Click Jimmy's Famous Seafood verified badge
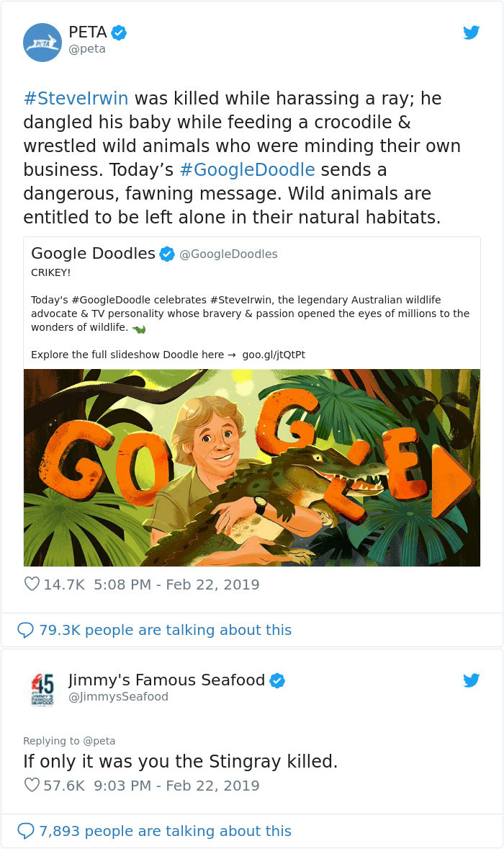This screenshot has height=849, width=504. tap(277, 680)
